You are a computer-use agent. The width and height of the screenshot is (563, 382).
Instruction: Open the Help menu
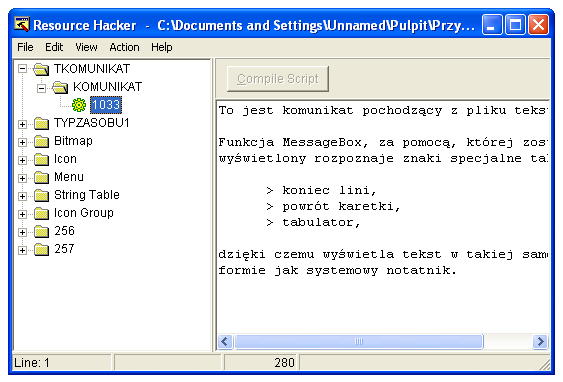(x=162, y=47)
